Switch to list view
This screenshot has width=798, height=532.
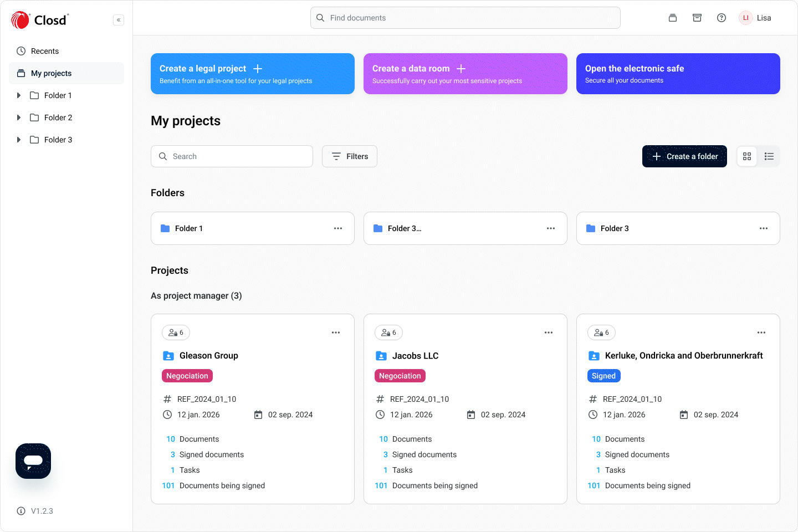pyautogui.click(x=769, y=156)
